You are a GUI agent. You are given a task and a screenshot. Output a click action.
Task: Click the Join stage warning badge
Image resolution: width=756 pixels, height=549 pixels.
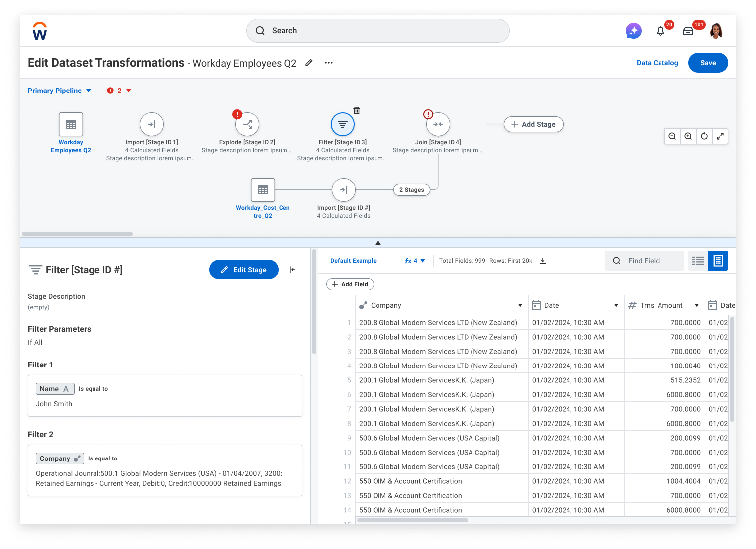point(428,114)
